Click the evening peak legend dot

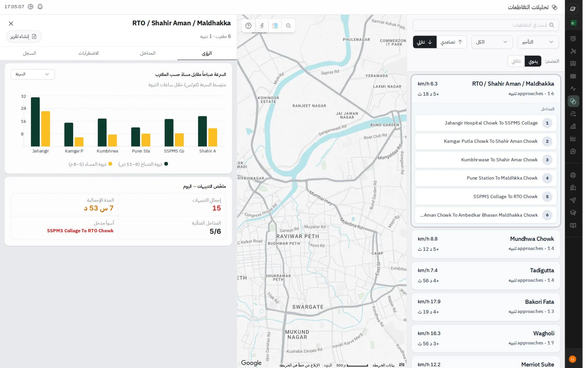(110, 164)
